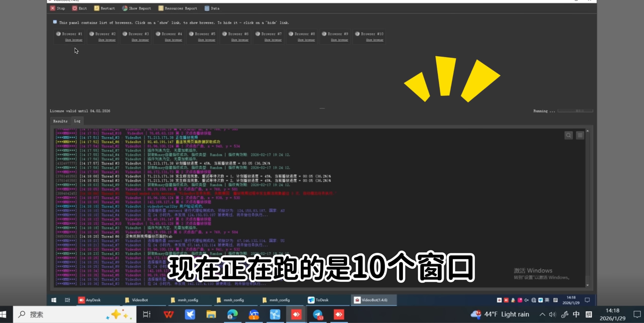
Task: Show browser for Browser #10
Action: click(374, 40)
